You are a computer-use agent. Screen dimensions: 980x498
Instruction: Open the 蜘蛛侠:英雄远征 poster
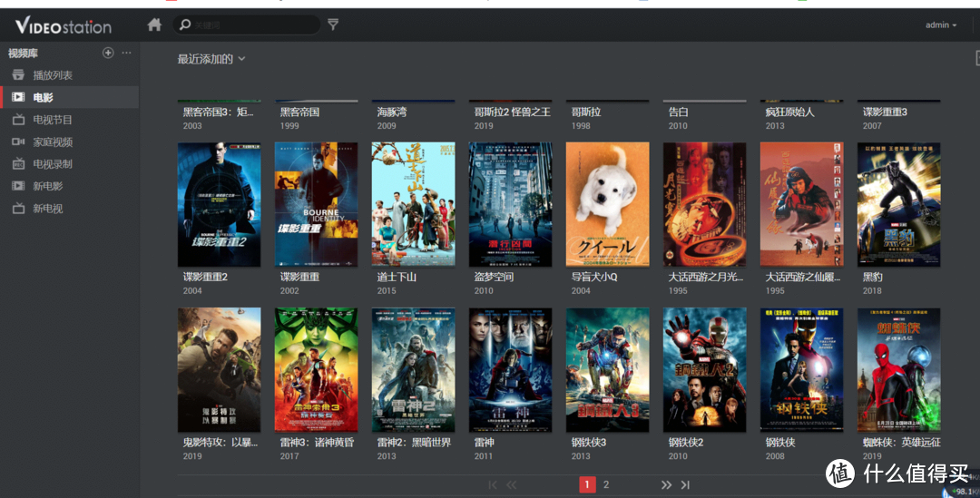tap(898, 369)
